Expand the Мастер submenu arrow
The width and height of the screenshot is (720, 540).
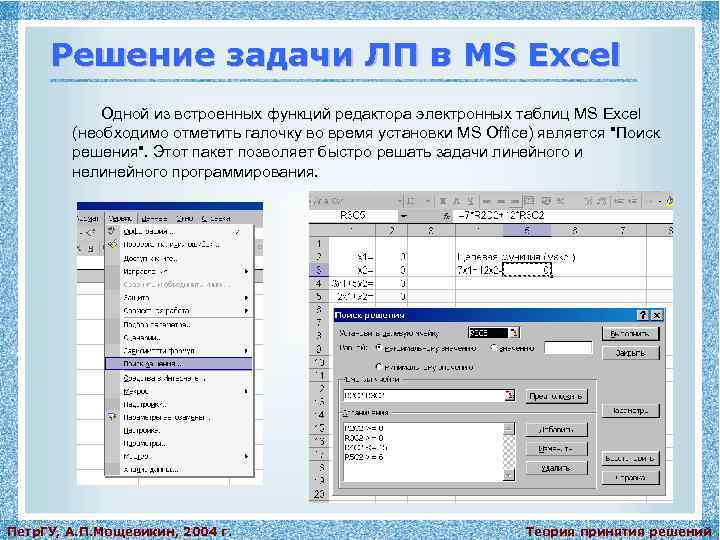(246, 456)
